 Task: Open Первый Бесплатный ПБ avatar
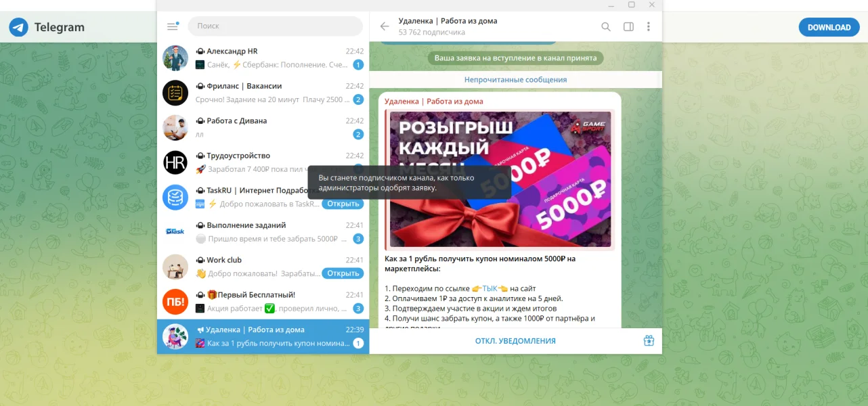pyautogui.click(x=175, y=302)
